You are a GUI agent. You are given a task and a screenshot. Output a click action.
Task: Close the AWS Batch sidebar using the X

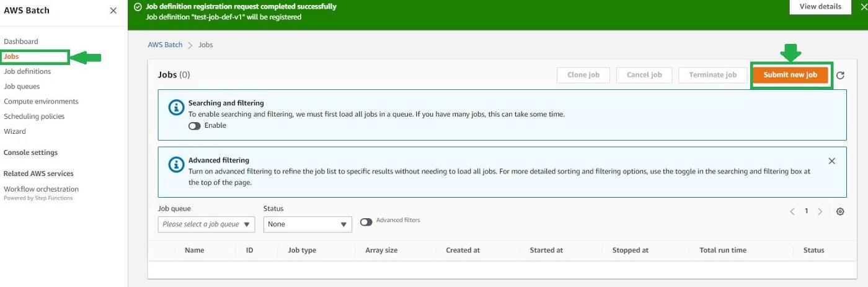(x=113, y=11)
